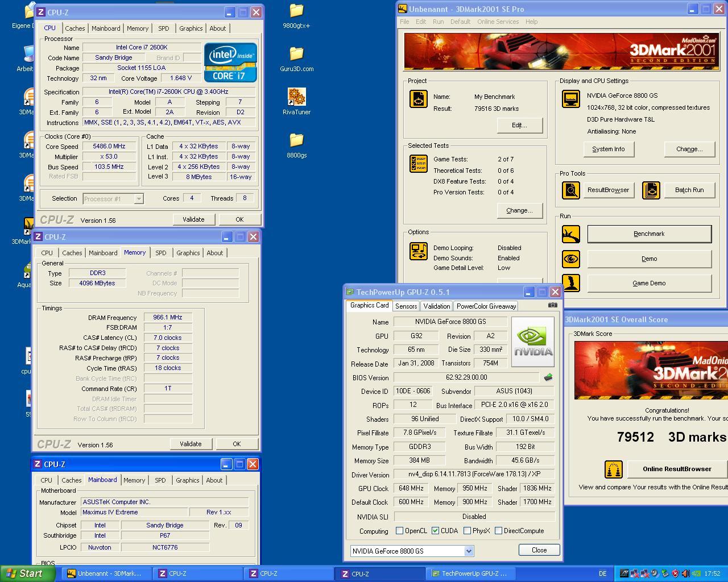This screenshot has height=582, width=728.
Task: Click the Benchmark run icon
Action: pos(570,234)
